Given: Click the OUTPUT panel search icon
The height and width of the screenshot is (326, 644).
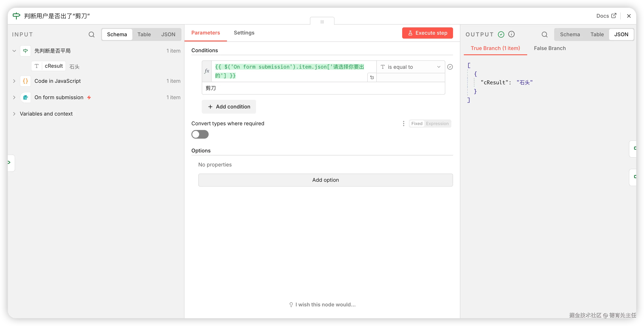Looking at the screenshot, I should [x=544, y=34].
